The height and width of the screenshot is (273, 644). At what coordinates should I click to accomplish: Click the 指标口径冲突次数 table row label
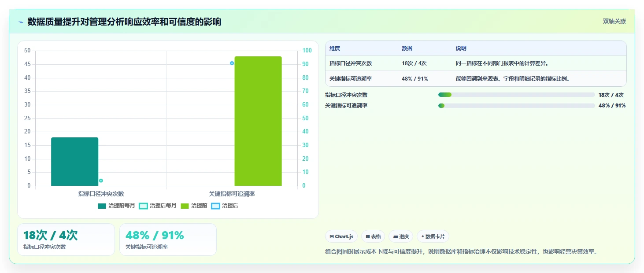[351, 63]
